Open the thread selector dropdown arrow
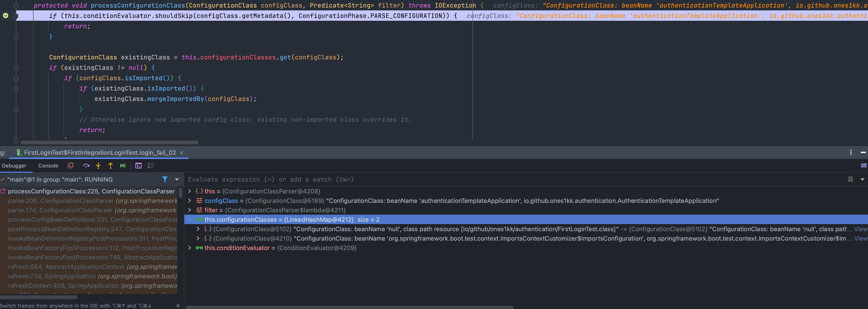 [x=177, y=180]
